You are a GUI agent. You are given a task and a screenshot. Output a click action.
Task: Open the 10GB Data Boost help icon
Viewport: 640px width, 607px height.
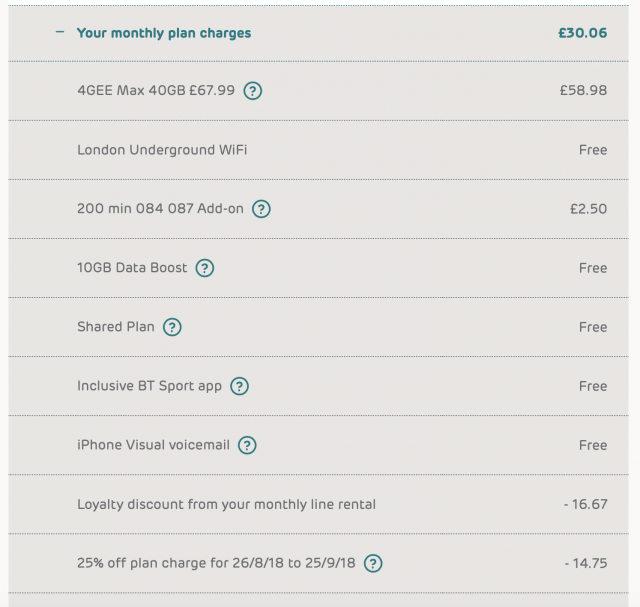click(x=205, y=268)
